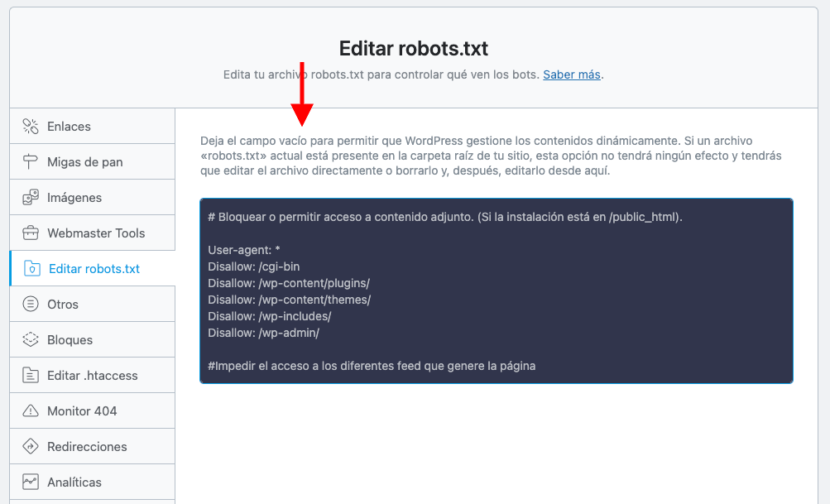The height and width of the screenshot is (504, 830).
Task: Switch to Migas de pan settings
Action: (92, 161)
